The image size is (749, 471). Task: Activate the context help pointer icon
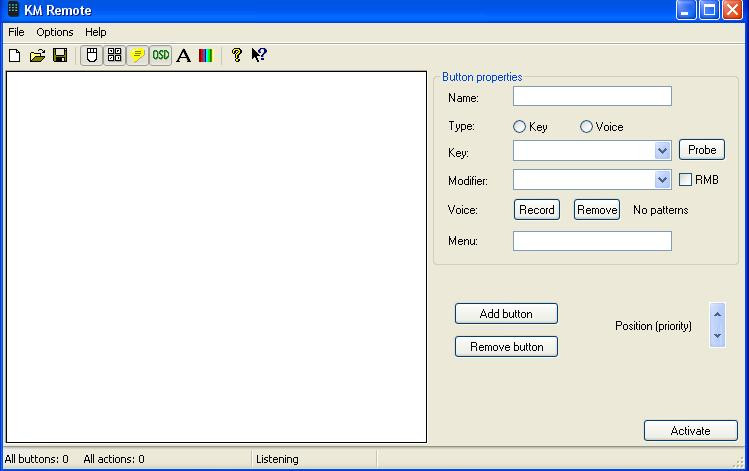click(x=259, y=55)
